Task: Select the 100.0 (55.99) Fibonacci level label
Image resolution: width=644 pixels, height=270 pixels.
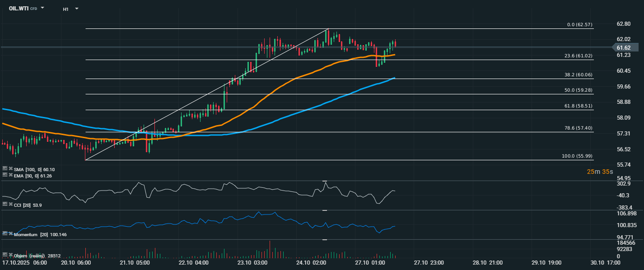Action: click(577, 156)
